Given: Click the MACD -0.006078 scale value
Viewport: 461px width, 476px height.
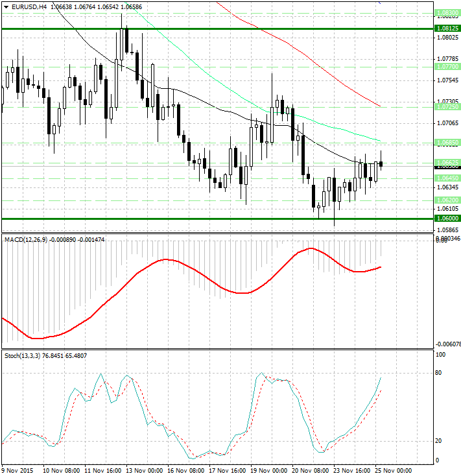Looking at the screenshot, I should [x=448, y=344].
